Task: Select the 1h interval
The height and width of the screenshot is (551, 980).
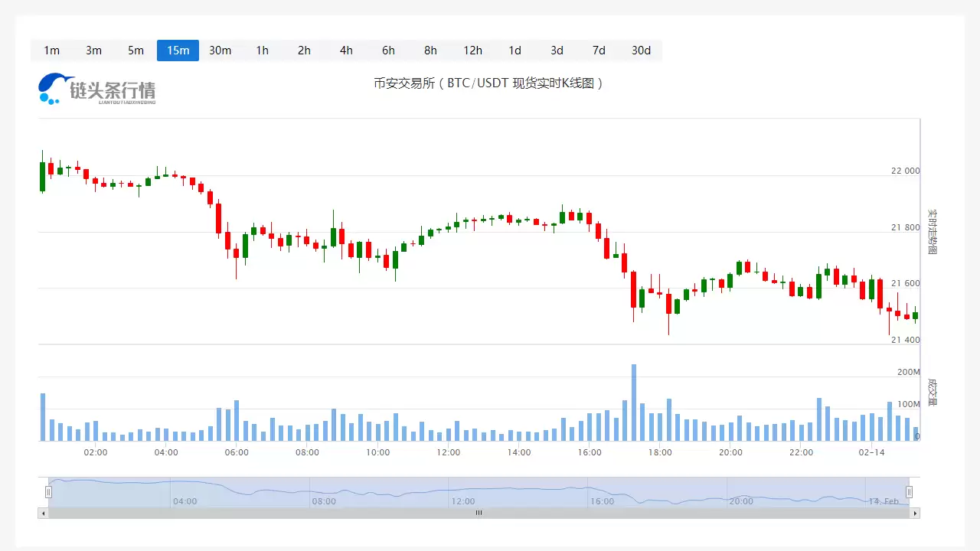Action: pos(262,51)
